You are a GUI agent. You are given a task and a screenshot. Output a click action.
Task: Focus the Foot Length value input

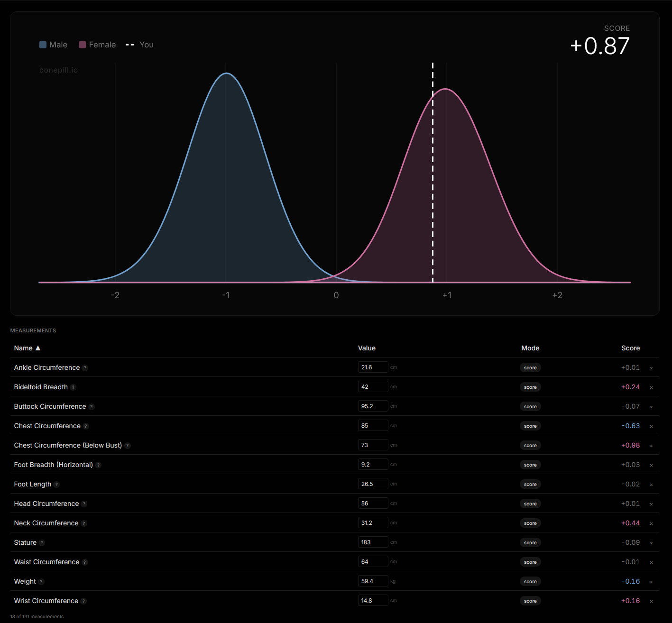[x=373, y=484]
